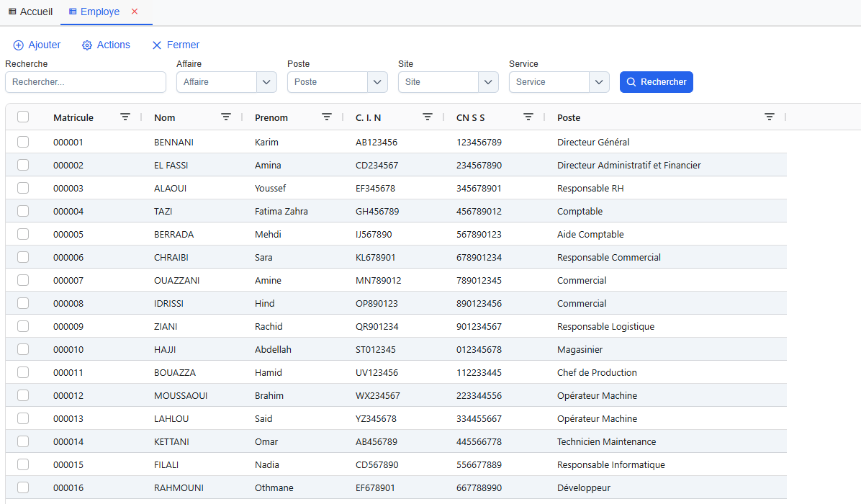Expand the Service dropdown
Viewport: 861px width, 504px height.
(599, 82)
